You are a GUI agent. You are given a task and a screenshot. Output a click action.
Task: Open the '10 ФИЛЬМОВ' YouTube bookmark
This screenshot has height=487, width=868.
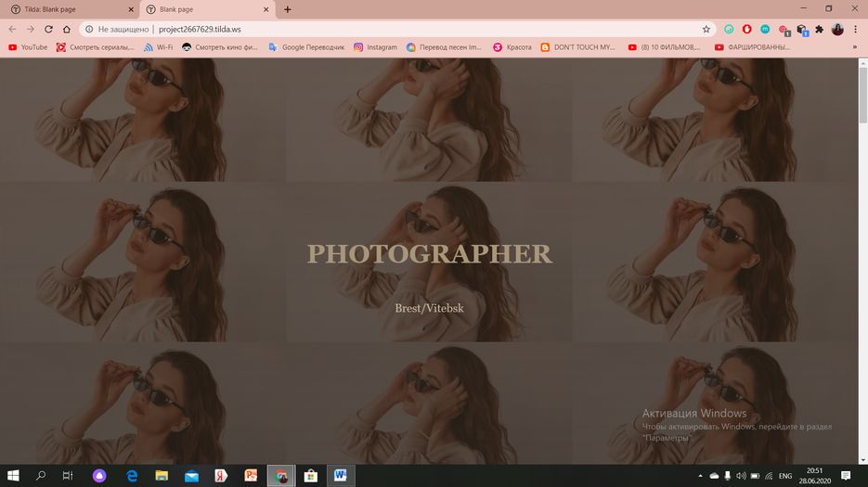(665, 47)
